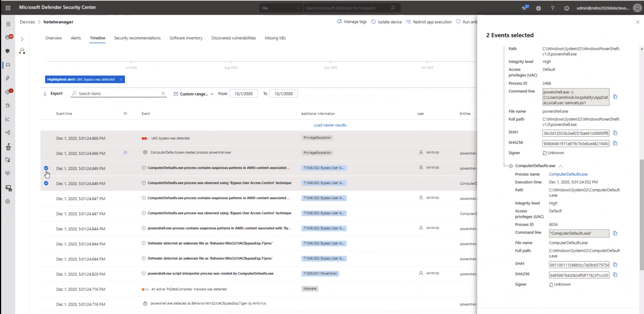The height and width of the screenshot is (314, 644).
Task: Remove the highlighted alert filter chip
Action: click(121, 80)
